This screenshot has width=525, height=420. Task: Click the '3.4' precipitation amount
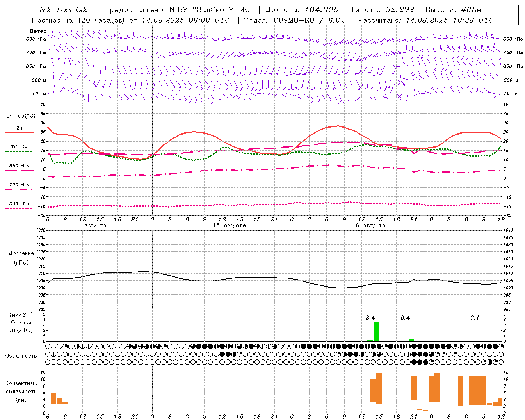coord(370,318)
